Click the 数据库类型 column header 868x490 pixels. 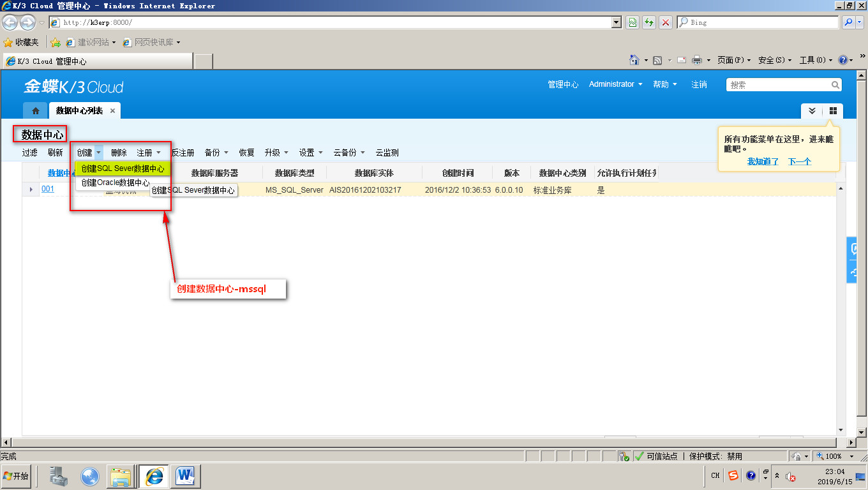pos(294,173)
